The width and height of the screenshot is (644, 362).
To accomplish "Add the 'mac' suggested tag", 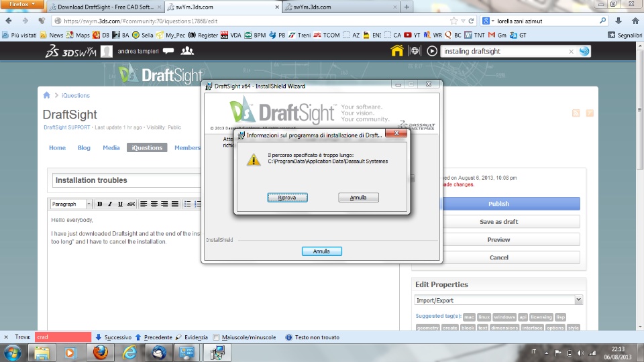I will (469, 317).
